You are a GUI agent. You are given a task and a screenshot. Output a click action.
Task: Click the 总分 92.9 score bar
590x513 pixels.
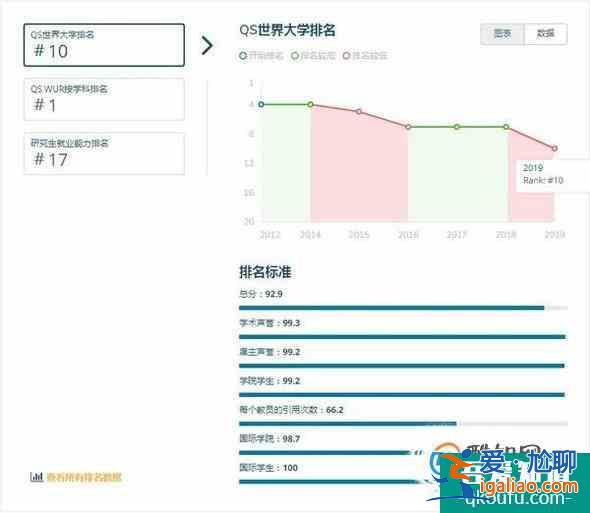[x=403, y=308]
